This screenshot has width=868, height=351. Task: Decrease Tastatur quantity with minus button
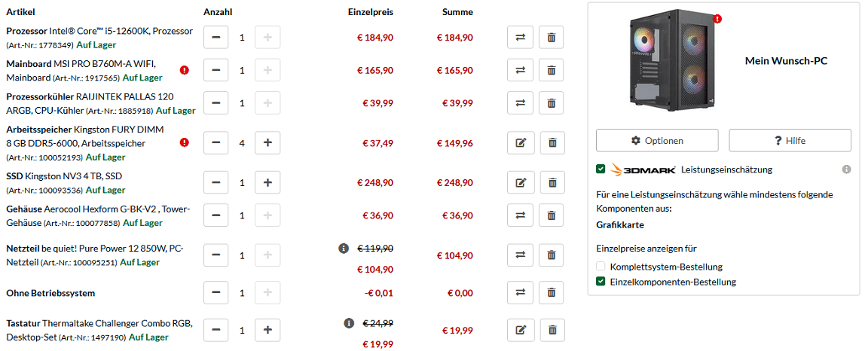click(x=216, y=330)
